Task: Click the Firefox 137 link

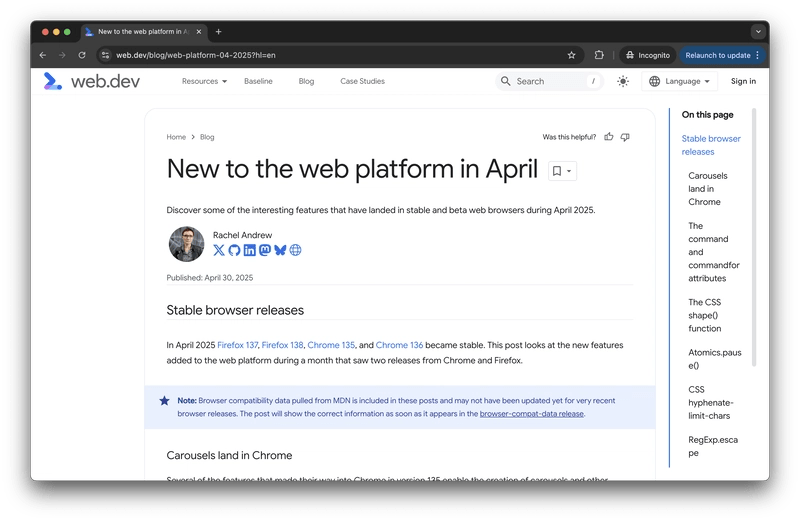Action: 237,345
